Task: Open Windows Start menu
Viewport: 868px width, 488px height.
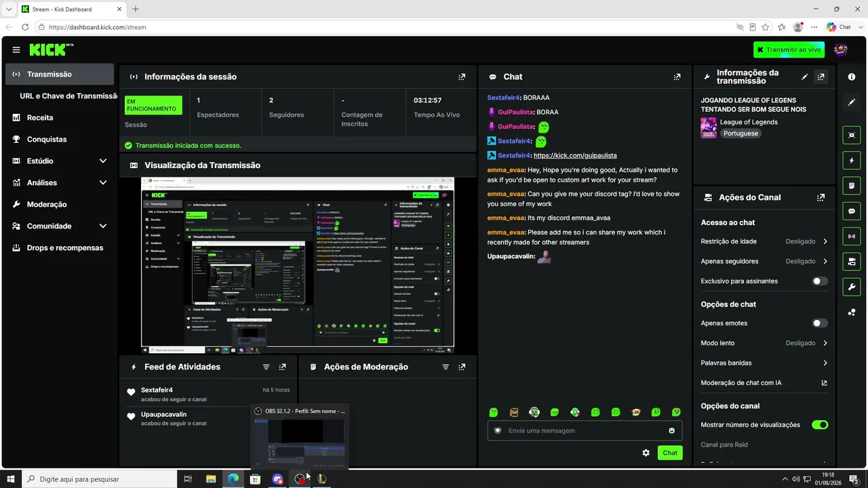Action: coord(11,479)
